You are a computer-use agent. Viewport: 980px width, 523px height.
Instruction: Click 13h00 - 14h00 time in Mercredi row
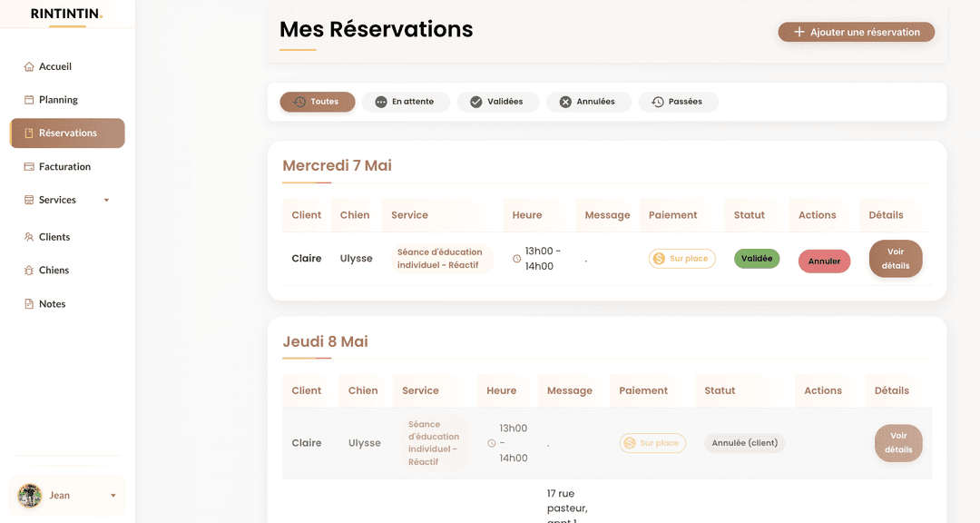tap(543, 259)
